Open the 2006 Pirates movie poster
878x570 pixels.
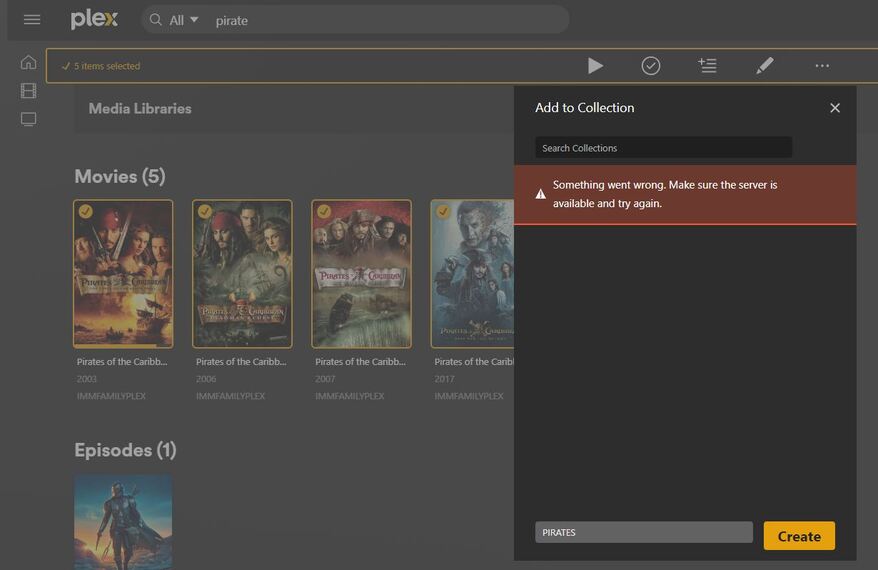tap(242, 274)
